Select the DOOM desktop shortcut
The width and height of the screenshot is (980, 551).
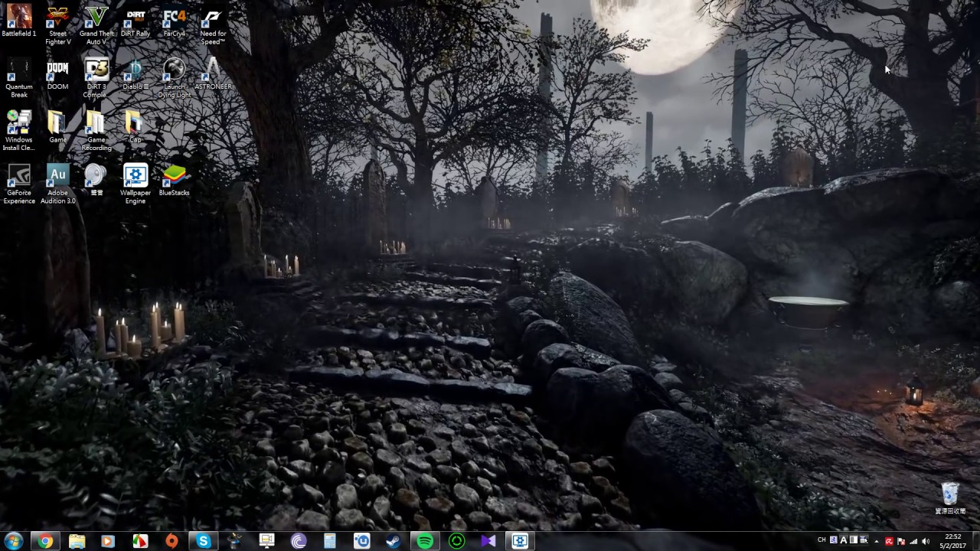coord(57,74)
